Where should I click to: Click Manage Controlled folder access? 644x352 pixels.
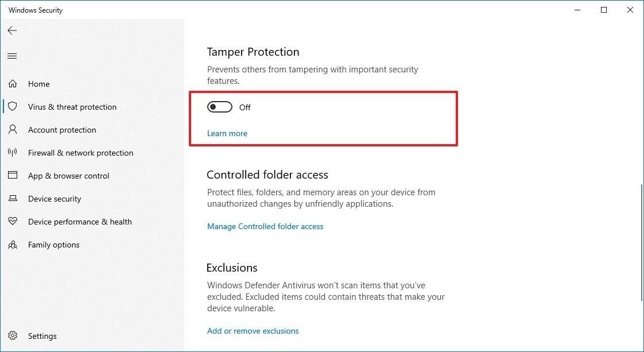(265, 226)
